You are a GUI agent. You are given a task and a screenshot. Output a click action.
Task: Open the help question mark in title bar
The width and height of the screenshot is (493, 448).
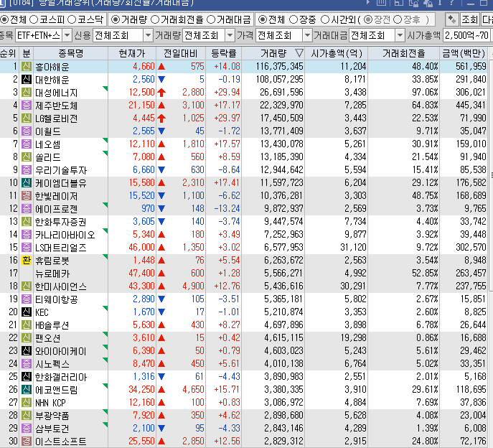click(x=452, y=3)
